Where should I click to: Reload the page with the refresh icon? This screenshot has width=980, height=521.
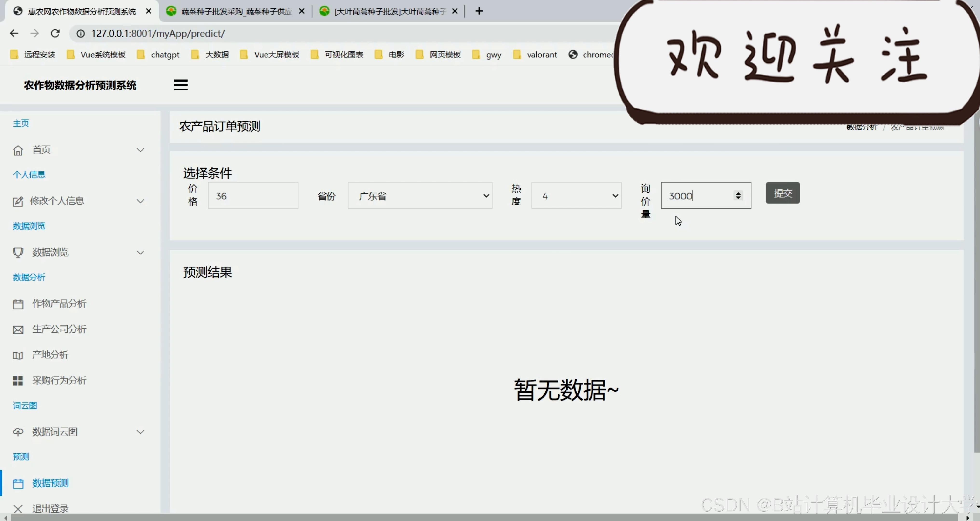click(55, 34)
